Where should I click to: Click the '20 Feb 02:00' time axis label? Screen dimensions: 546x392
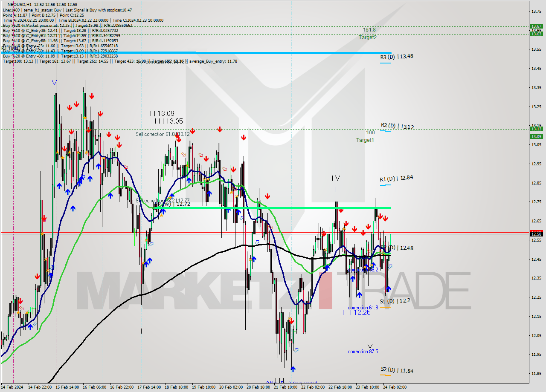pos(232,387)
